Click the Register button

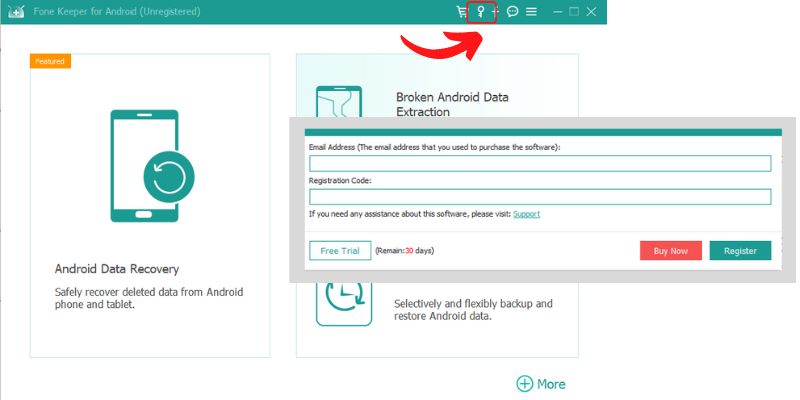(x=740, y=251)
